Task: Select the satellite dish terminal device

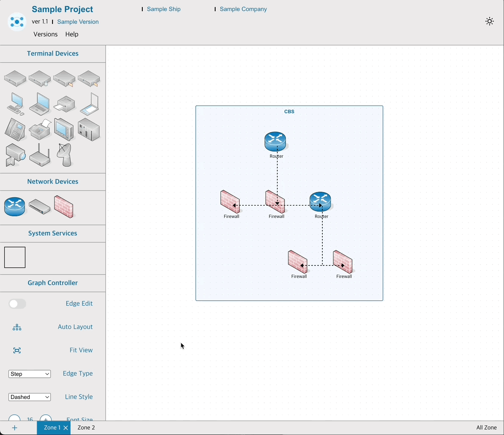Action: 64,155
